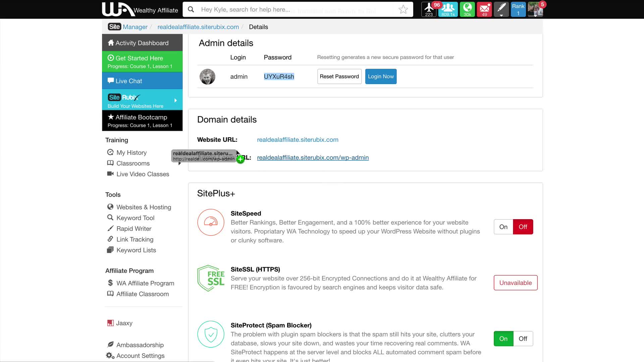Click the Site badge in breadcrumb

[114, 27]
